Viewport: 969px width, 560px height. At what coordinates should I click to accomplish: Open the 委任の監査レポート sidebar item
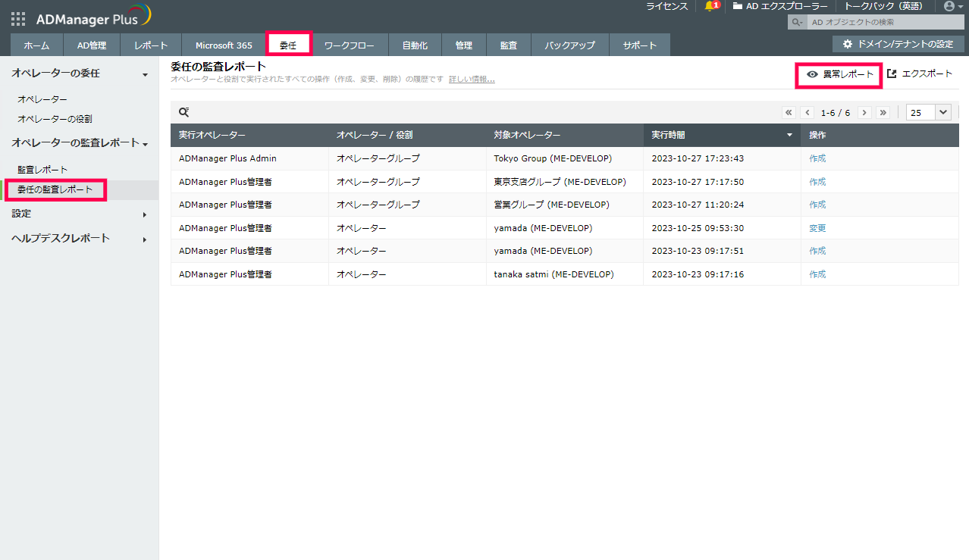(55, 189)
